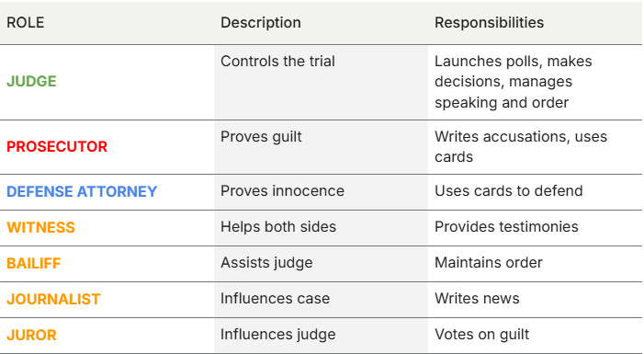
Task: Click the 'Controls the trial' description cell
Action: click(x=321, y=82)
